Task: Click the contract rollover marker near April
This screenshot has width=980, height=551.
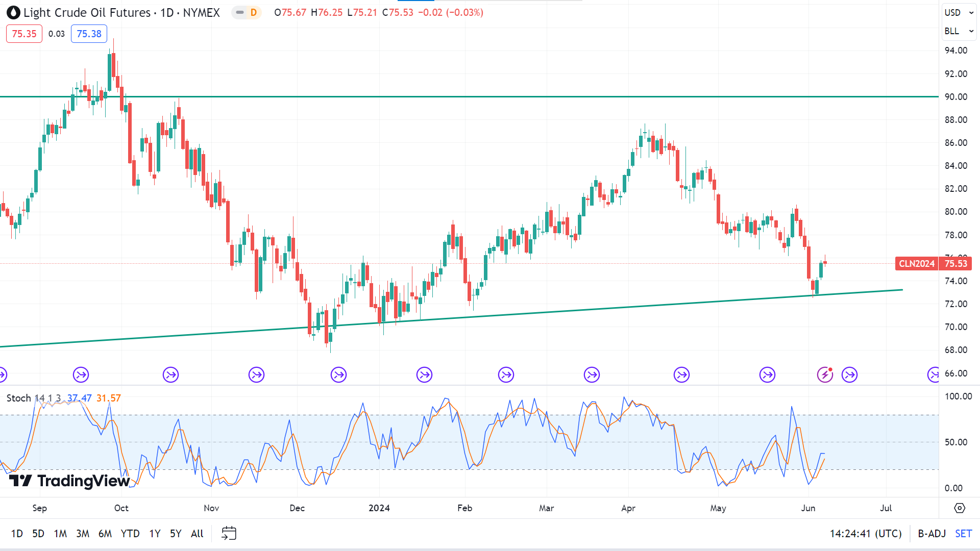Action: click(x=682, y=375)
